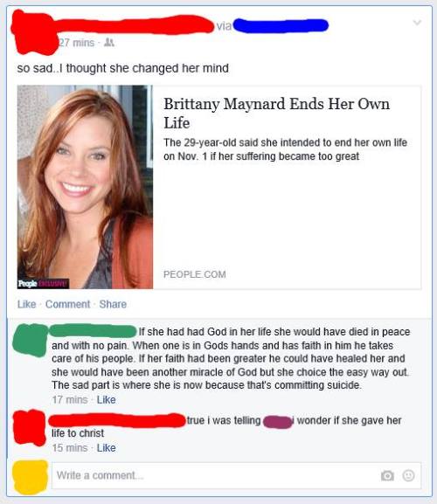
Task: Share the Brittany Maynard article post
Action: click(113, 304)
